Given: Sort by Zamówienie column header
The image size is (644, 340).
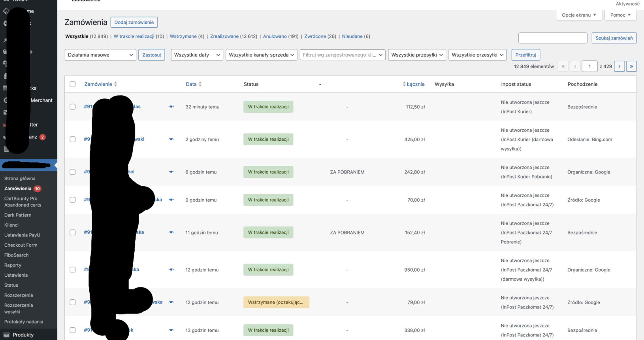Looking at the screenshot, I should [x=98, y=84].
